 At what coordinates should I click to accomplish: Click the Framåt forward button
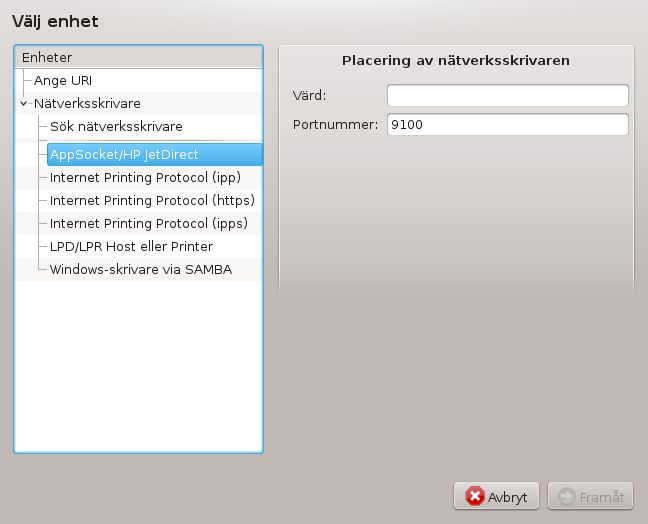tap(590, 496)
